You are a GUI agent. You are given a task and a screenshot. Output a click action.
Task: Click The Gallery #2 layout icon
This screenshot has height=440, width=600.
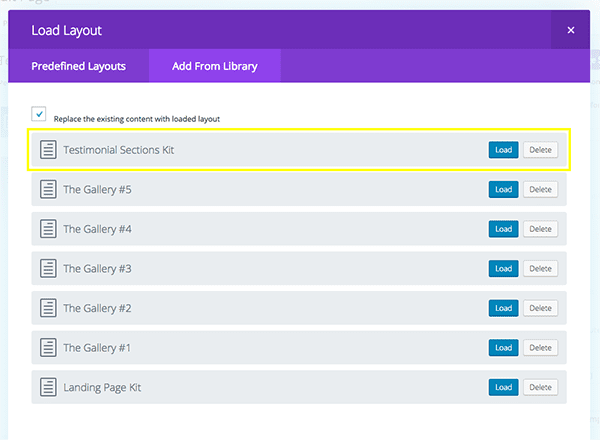tap(47, 308)
